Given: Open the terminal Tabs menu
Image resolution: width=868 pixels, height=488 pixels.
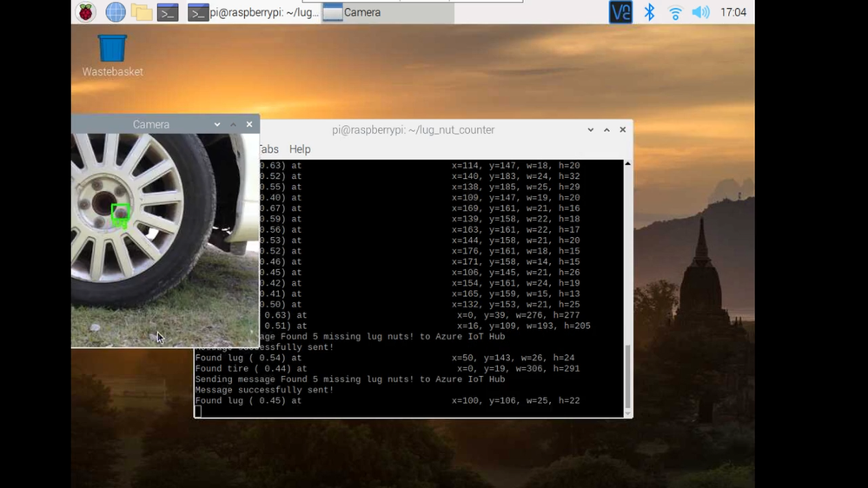Looking at the screenshot, I should tap(268, 149).
